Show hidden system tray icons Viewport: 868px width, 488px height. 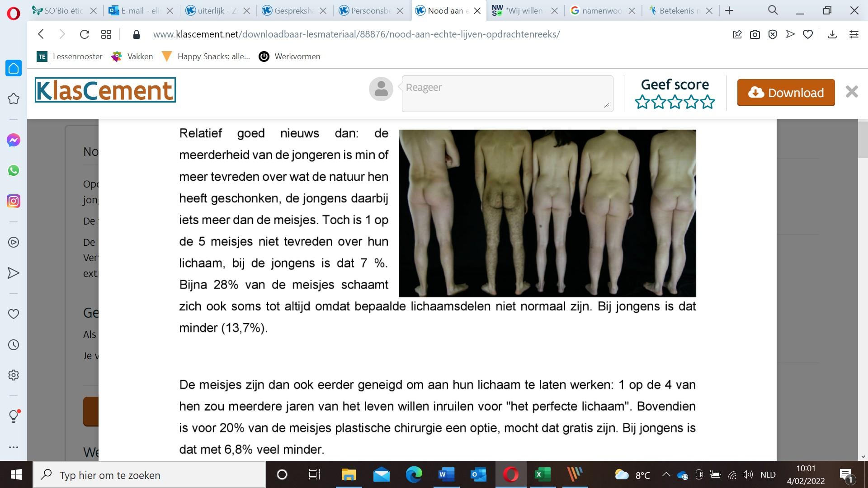pyautogui.click(x=666, y=474)
